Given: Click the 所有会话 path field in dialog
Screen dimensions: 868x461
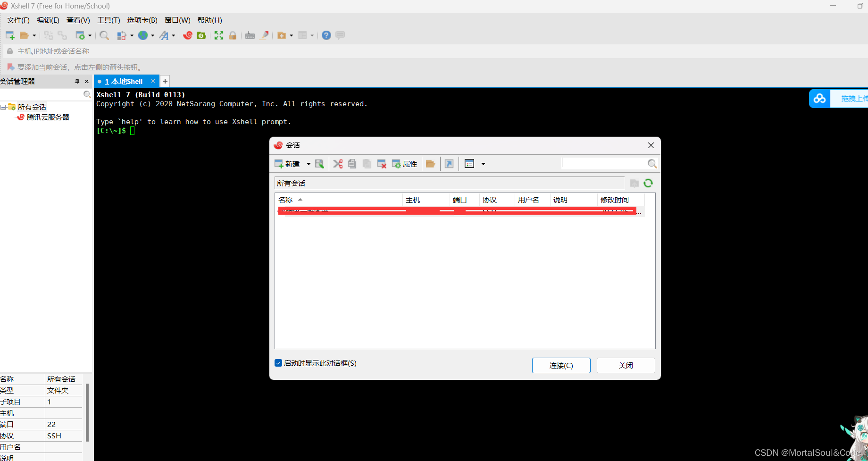Looking at the screenshot, I should [x=449, y=183].
